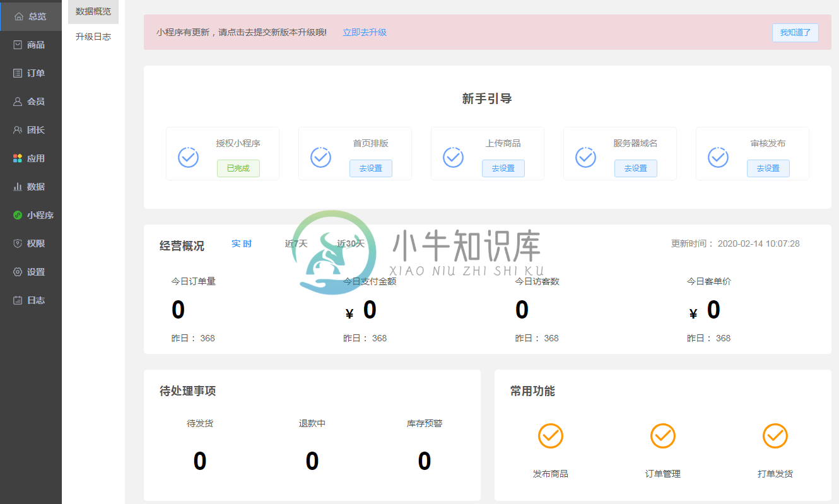Click the 新手引导 heading
Viewport: 839px width, 504px height.
coord(487,99)
